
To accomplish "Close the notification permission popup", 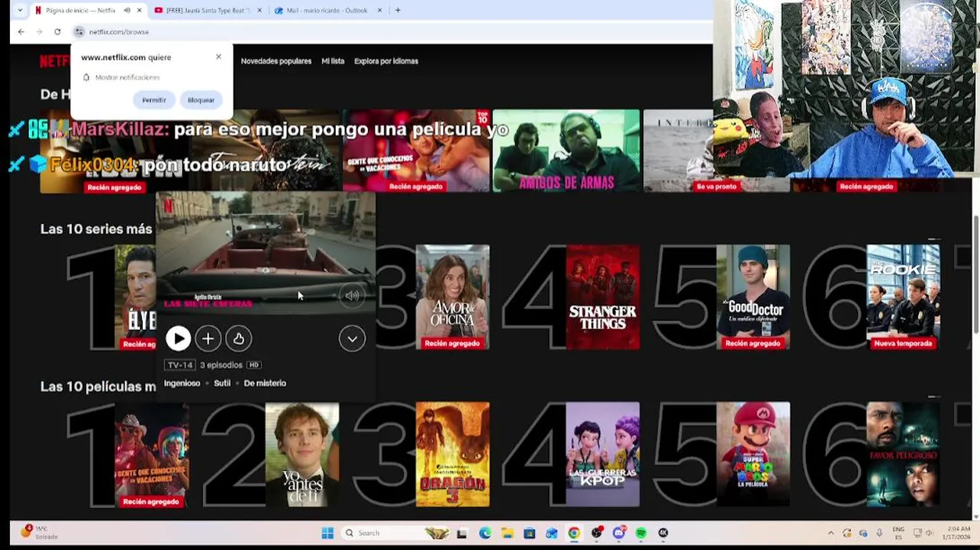I will pos(218,57).
